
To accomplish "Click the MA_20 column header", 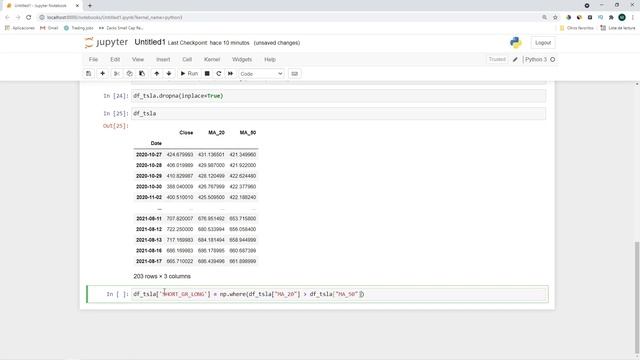I will point(216,133).
